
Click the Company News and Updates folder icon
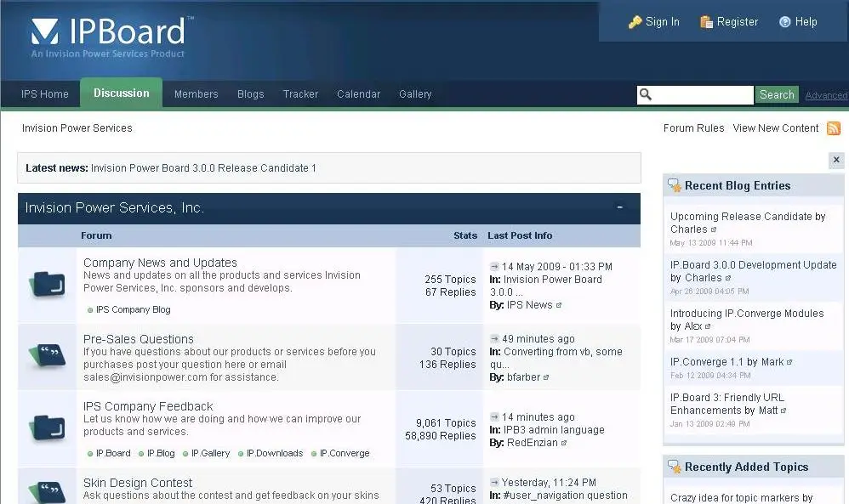pos(47,285)
